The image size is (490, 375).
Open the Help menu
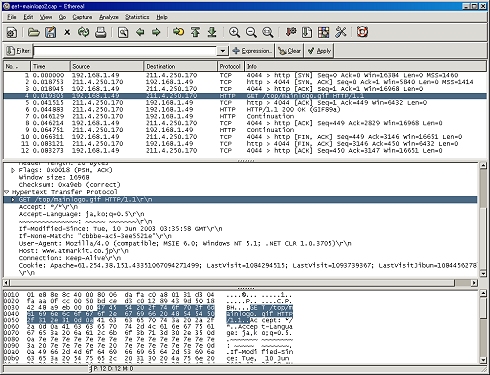point(162,17)
